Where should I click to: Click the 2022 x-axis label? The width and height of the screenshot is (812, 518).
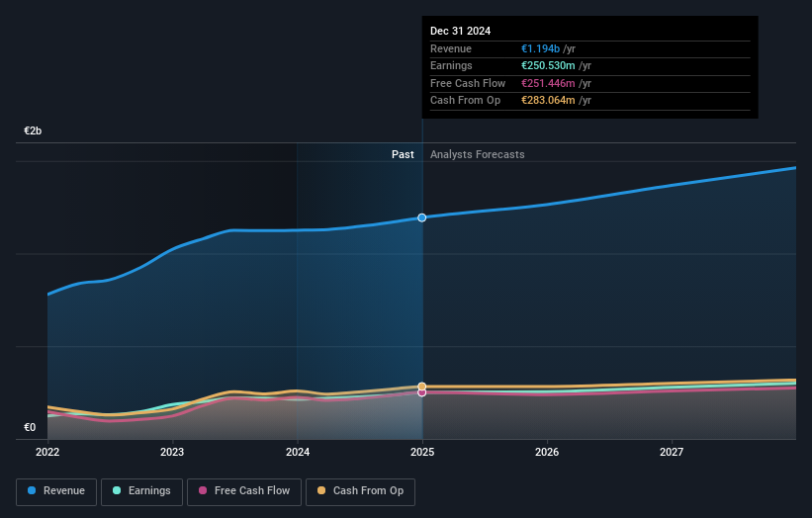(x=47, y=453)
